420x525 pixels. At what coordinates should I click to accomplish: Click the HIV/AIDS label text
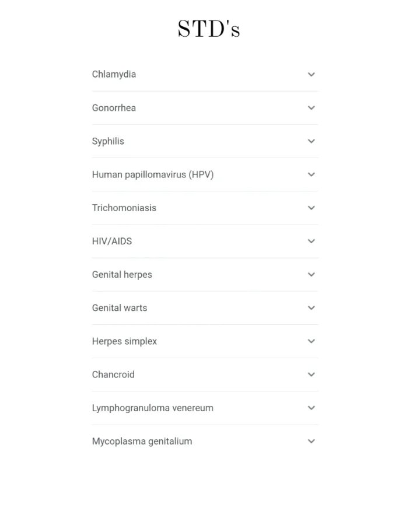click(112, 241)
